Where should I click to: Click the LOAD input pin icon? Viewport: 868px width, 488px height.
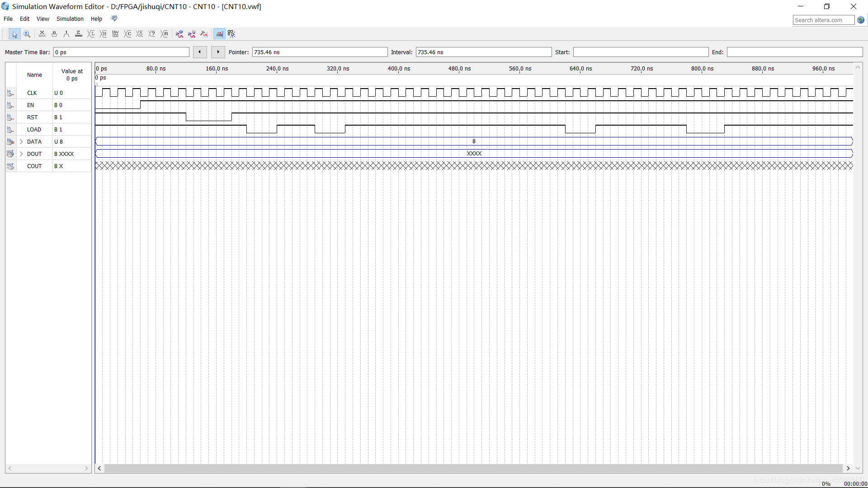point(10,130)
